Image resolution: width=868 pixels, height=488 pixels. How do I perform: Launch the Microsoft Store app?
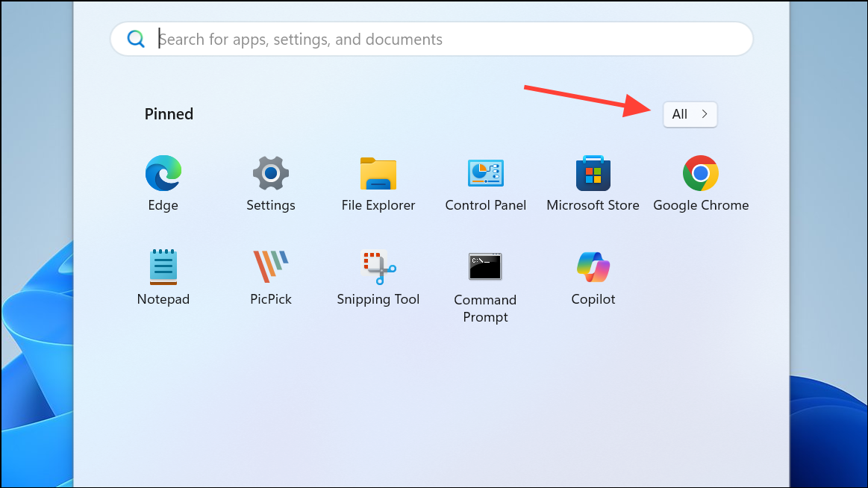(593, 173)
